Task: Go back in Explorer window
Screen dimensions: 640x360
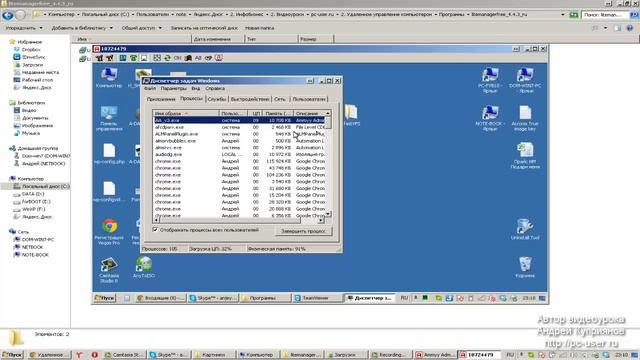Action: (8, 15)
